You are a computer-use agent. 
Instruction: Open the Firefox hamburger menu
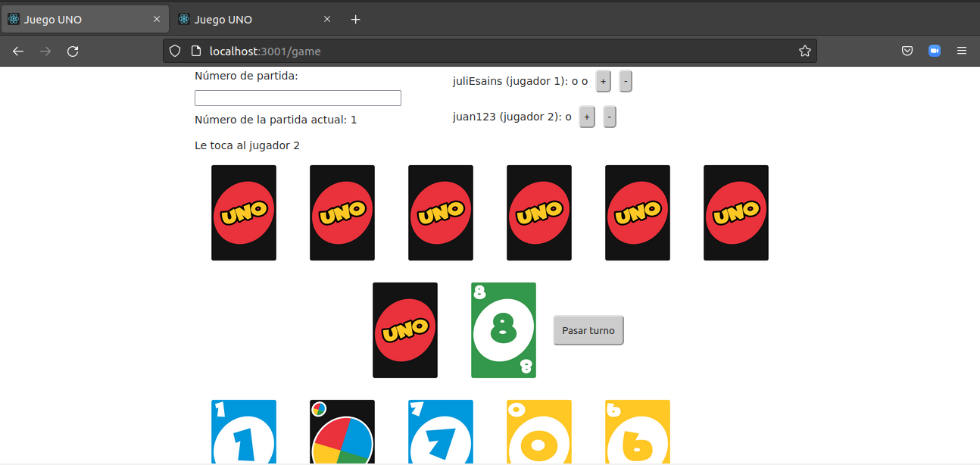(x=962, y=51)
